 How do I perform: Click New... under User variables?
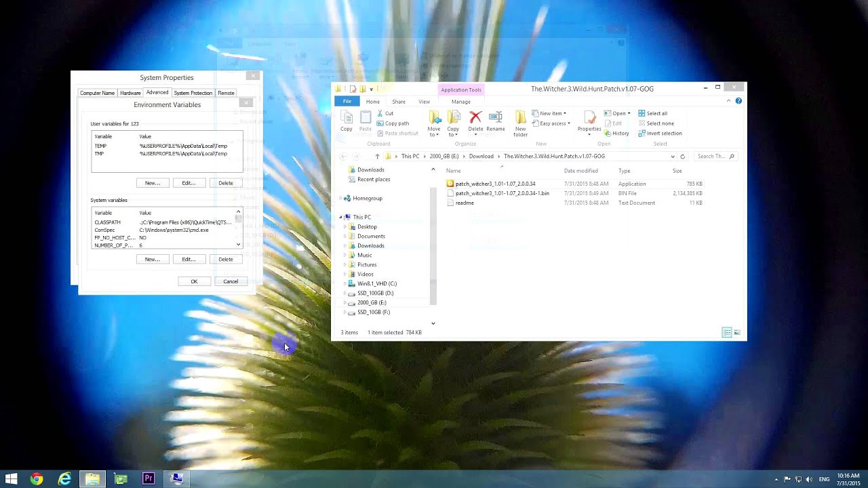(x=152, y=183)
